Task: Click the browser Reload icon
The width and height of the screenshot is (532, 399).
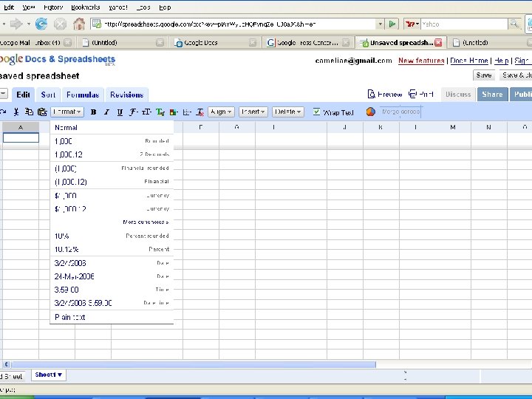Action: (x=41, y=24)
